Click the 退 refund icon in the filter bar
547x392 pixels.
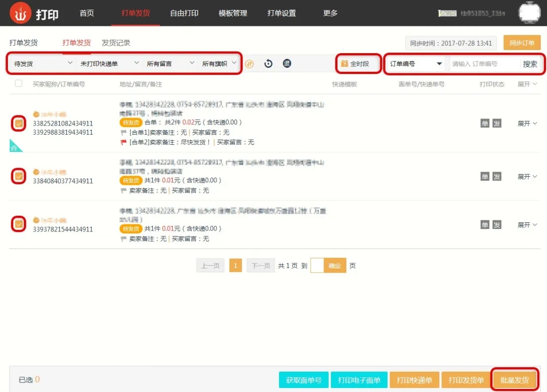pyautogui.click(x=287, y=64)
